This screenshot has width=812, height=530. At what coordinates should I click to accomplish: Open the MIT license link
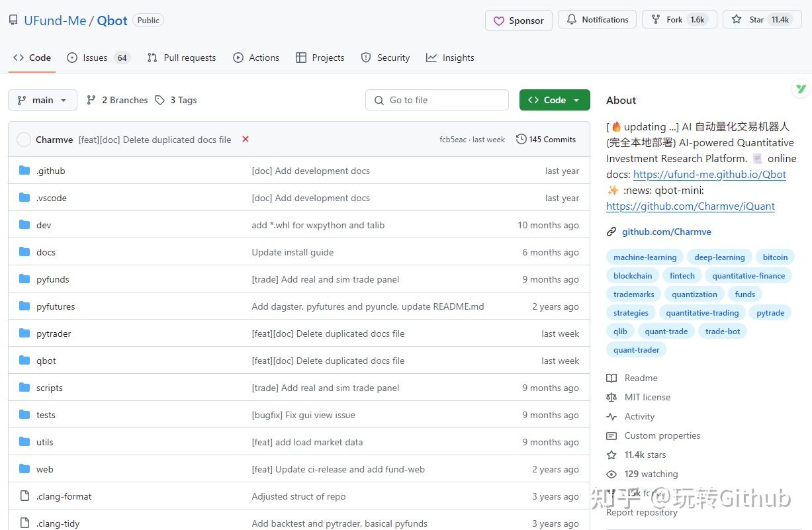(x=647, y=397)
